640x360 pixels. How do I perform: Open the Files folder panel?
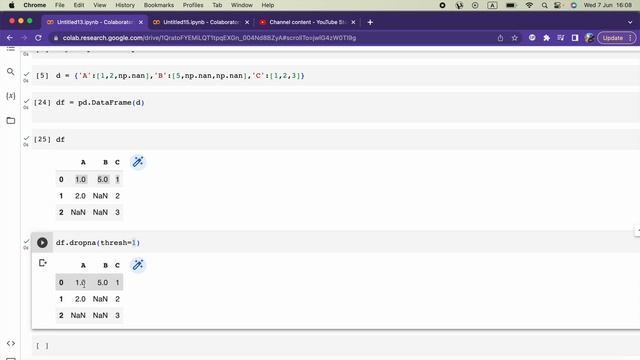(x=11, y=120)
